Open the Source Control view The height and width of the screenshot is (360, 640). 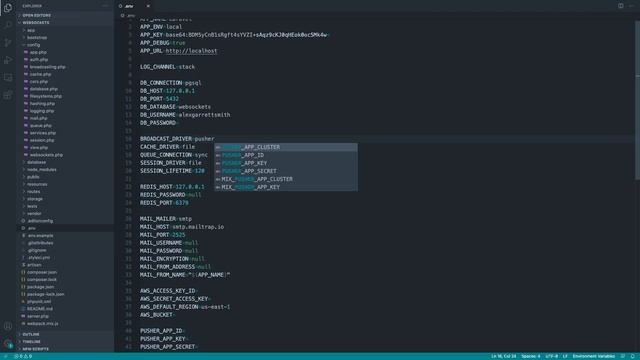[x=8, y=42]
